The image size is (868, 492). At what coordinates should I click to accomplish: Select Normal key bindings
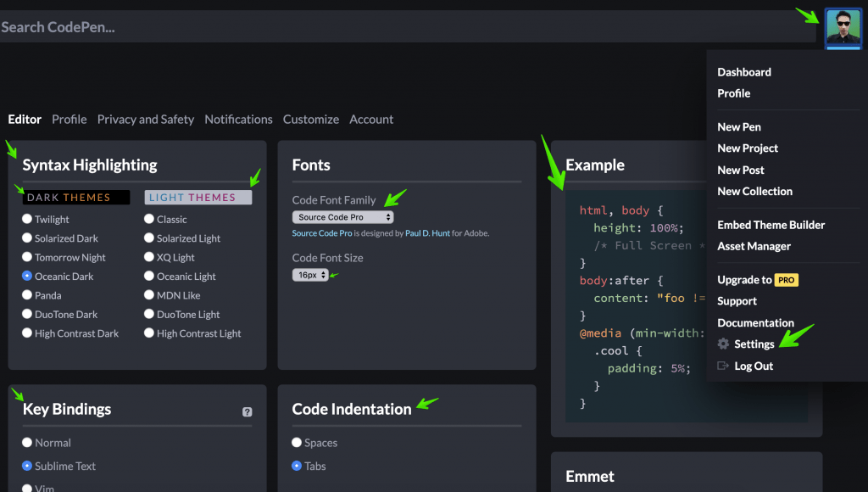point(25,442)
